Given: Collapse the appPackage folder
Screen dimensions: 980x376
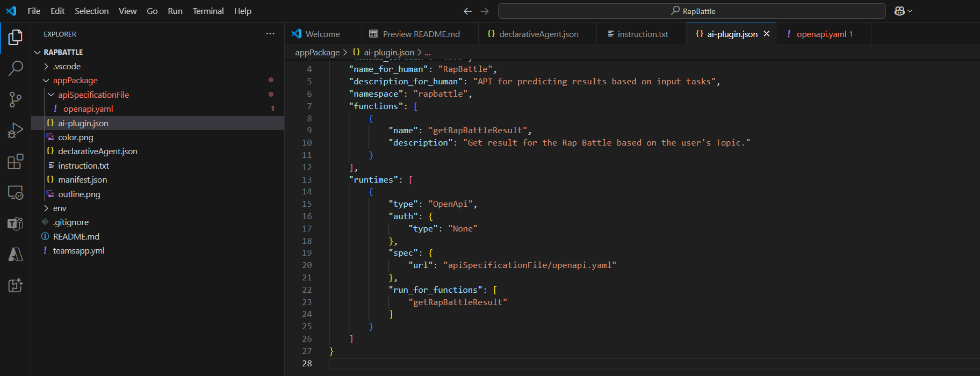Looking at the screenshot, I should coord(157,81).
